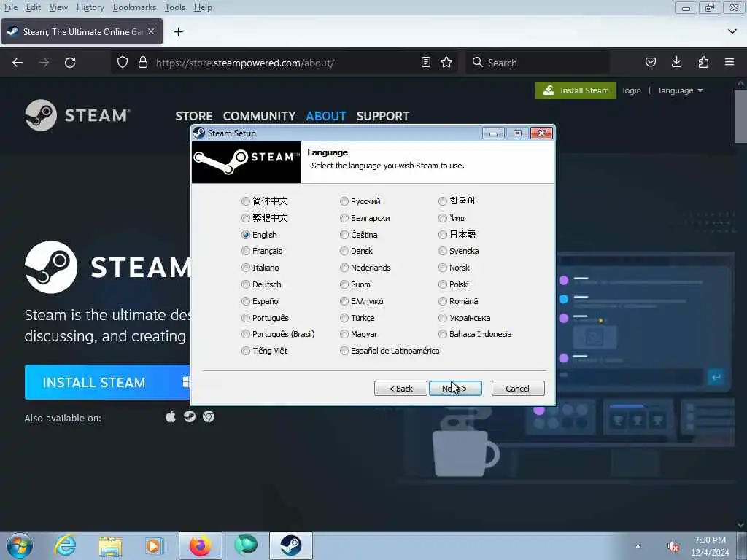The height and width of the screenshot is (560, 747).
Task: Open a new browser tab
Action: [x=179, y=32]
